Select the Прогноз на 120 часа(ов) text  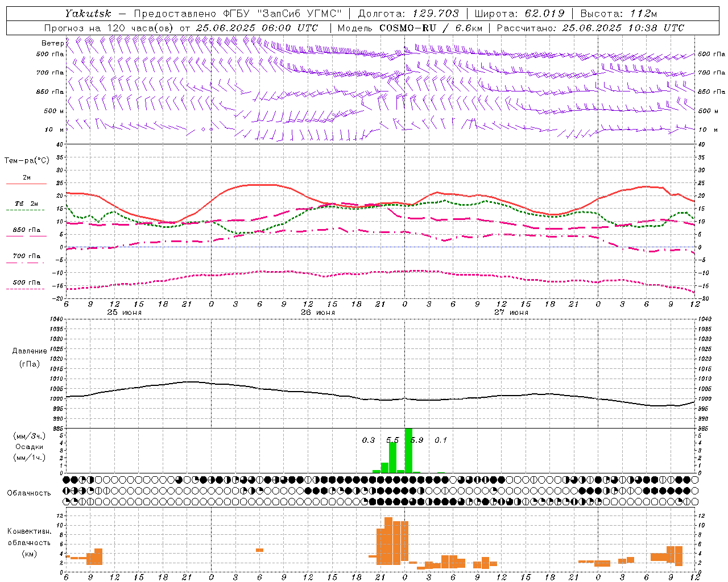click(x=109, y=28)
